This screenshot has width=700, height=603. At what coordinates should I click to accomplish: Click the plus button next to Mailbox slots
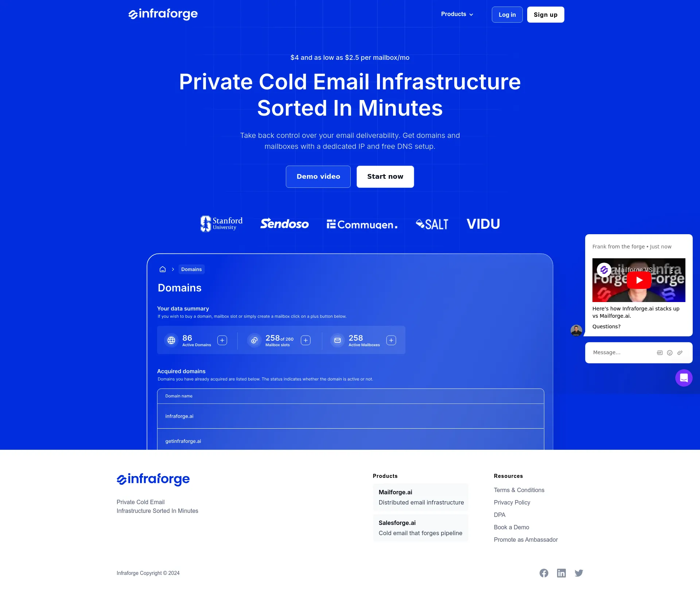[306, 340]
